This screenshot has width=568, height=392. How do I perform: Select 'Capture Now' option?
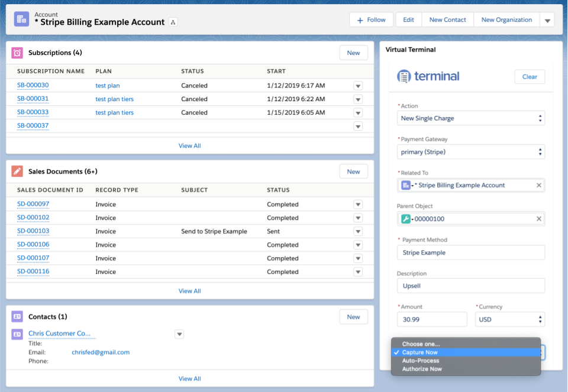[466, 352]
